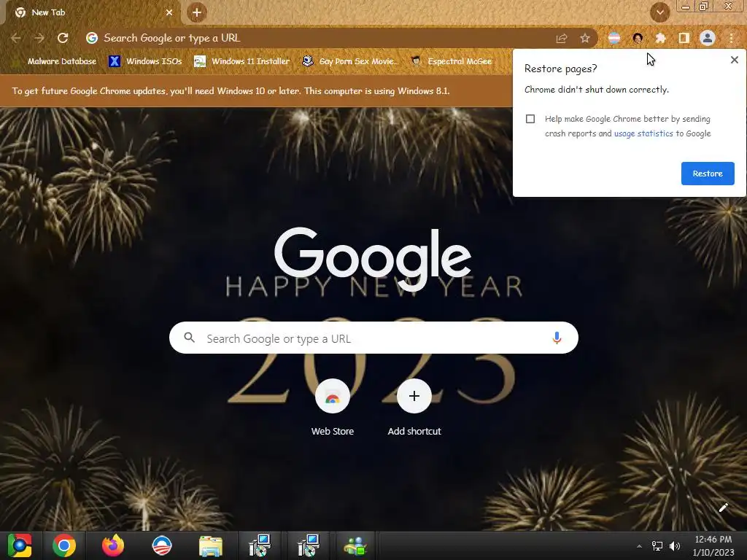Image resolution: width=747 pixels, height=560 pixels.
Task: Click the Windows 8.1 update warning text
Action: pos(231,91)
